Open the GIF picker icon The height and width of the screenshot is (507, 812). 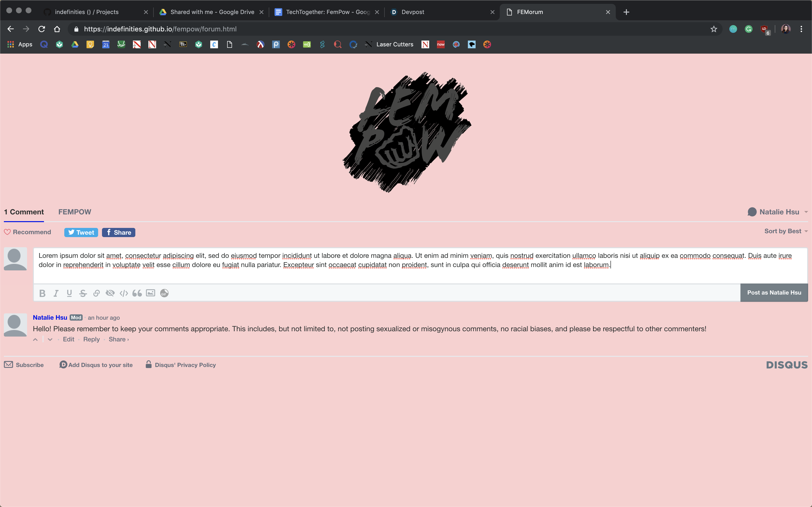(x=164, y=293)
